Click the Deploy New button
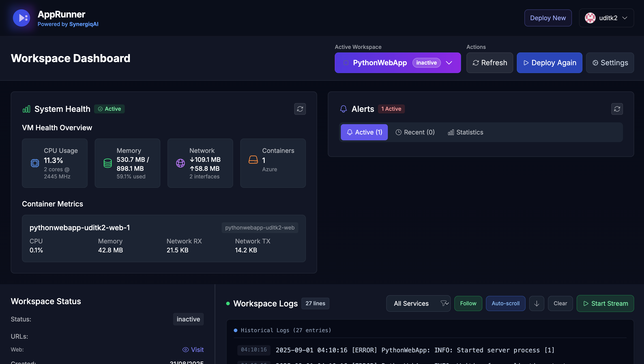This screenshot has width=644, height=364. tap(548, 18)
